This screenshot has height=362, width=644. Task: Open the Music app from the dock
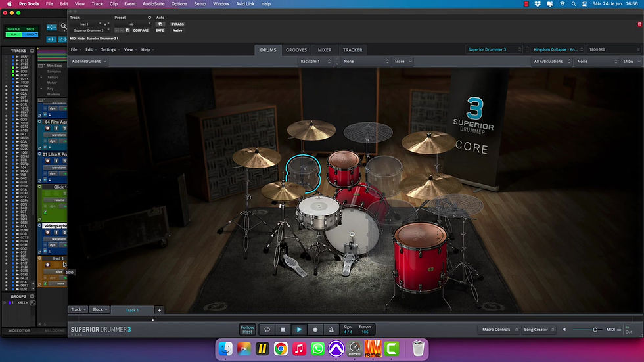pos(300,349)
